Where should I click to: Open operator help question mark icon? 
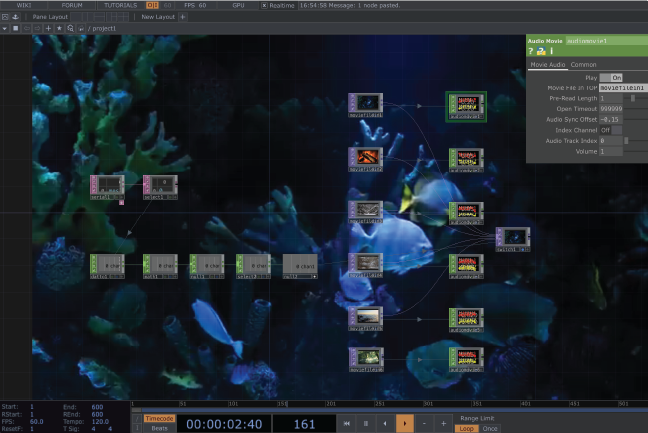(531, 51)
